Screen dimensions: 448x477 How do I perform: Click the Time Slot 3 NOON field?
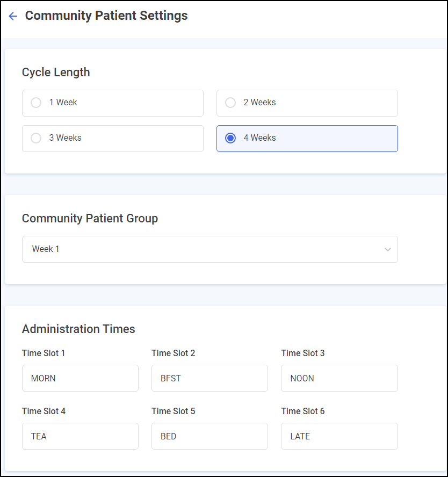tap(339, 378)
